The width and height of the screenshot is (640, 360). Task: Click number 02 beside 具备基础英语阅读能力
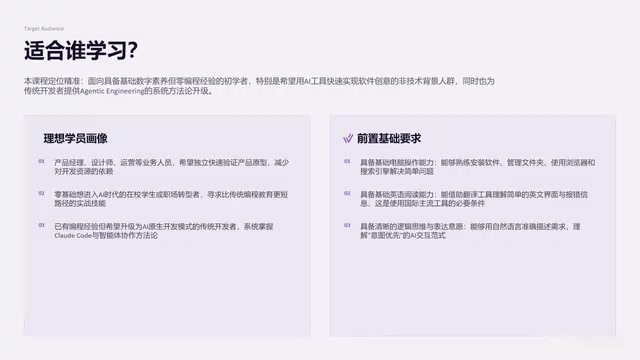[347, 193]
